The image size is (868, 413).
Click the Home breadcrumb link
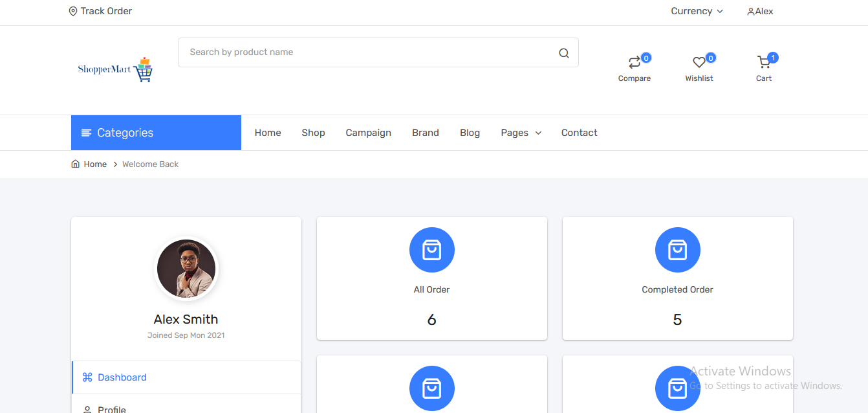pos(95,164)
